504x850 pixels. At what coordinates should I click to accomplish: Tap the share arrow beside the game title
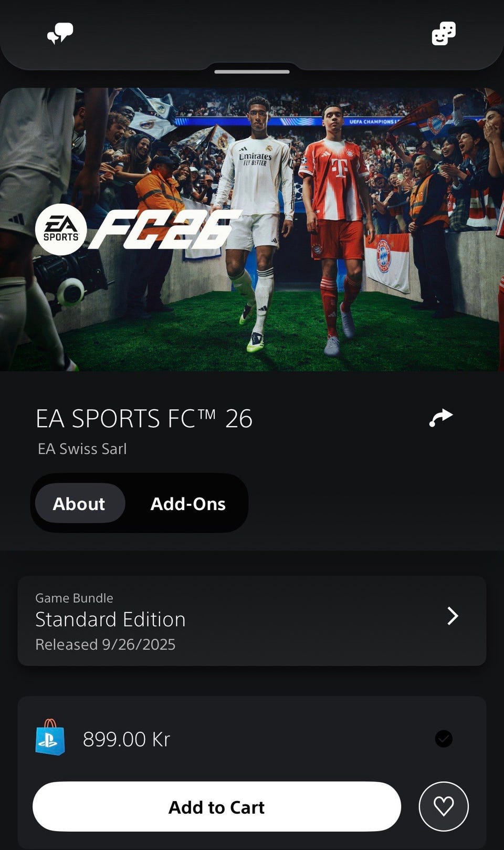point(441,418)
